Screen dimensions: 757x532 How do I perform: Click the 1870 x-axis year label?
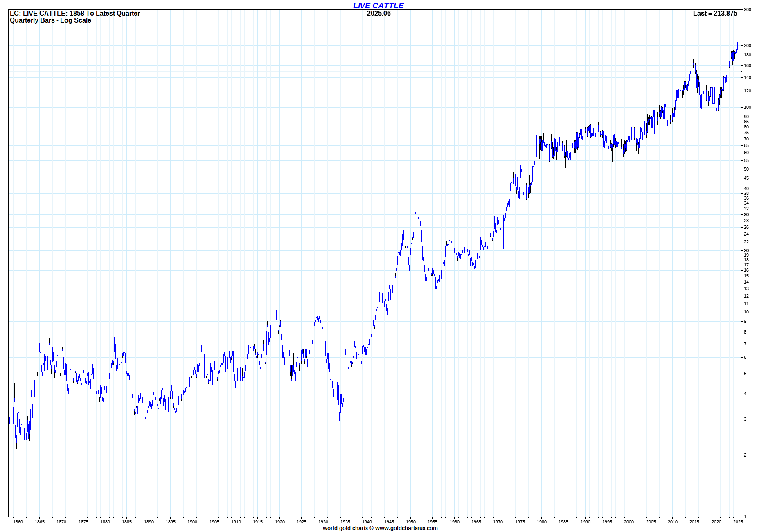coord(61,521)
